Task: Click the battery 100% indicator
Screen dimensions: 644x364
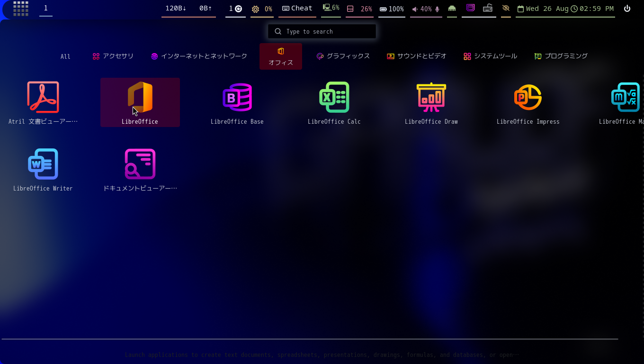Action: [392, 9]
